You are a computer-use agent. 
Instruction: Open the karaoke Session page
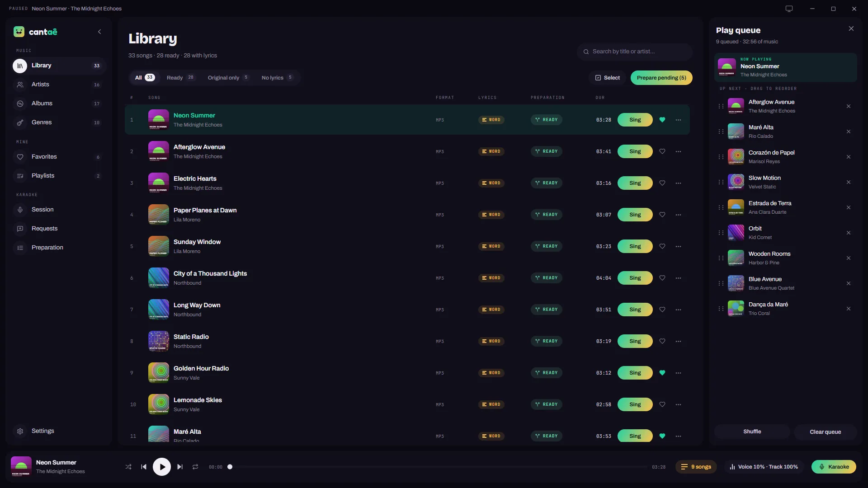[x=59, y=210]
